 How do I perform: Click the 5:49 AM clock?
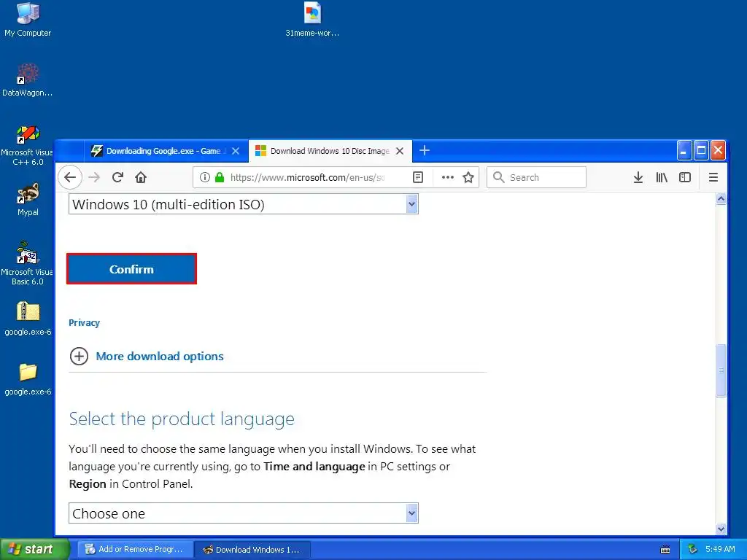720,549
